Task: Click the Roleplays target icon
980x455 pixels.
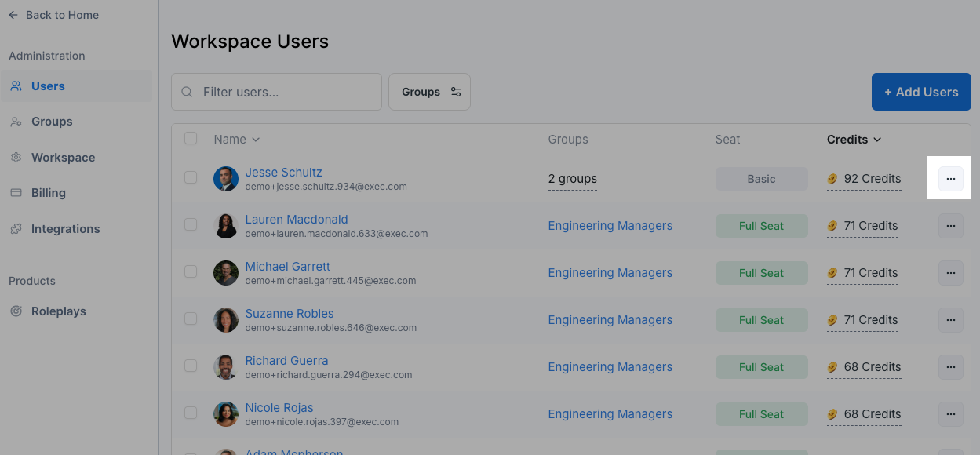Action: point(16,311)
